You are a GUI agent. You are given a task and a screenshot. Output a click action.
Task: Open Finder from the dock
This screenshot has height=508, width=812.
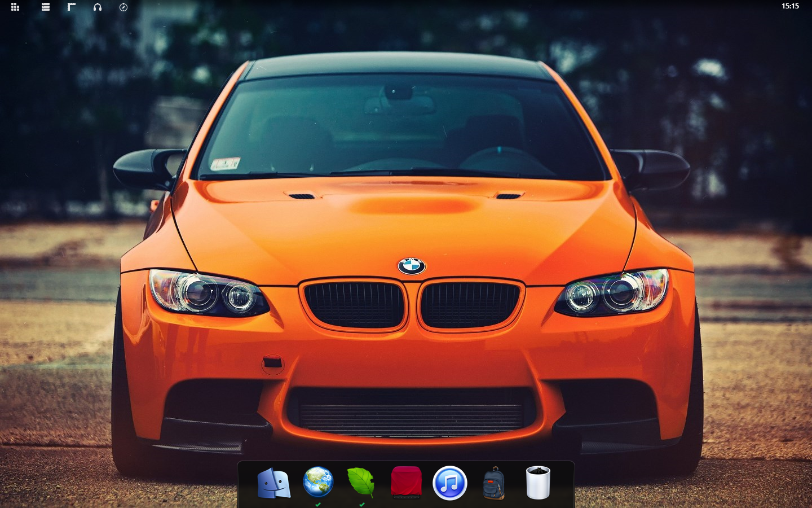click(x=274, y=484)
